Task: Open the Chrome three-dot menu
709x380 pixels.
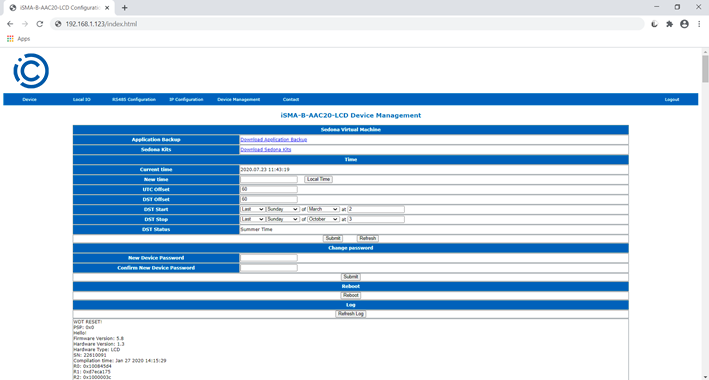Action: click(699, 24)
